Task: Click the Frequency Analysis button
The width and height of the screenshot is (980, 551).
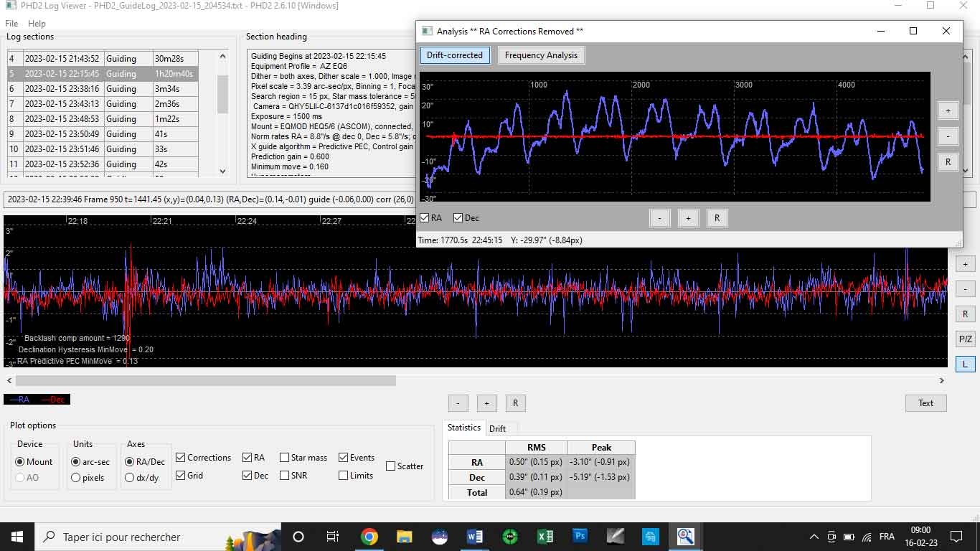Action: (541, 55)
